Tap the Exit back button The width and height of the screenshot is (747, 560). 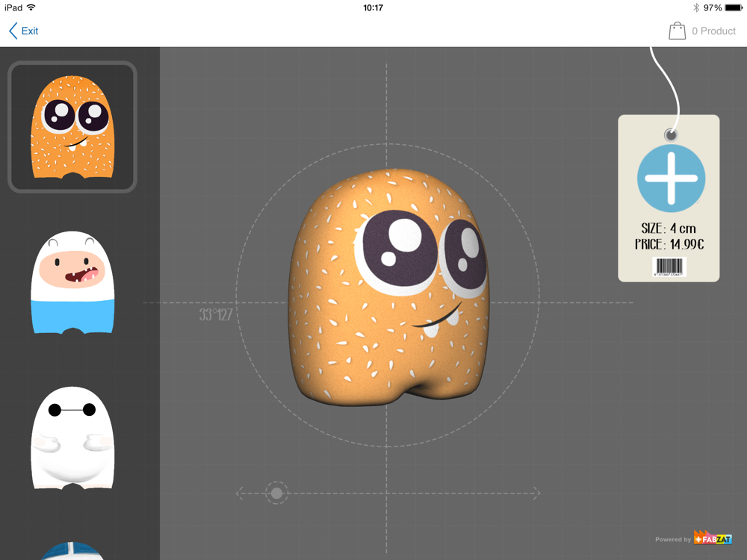pyautogui.click(x=23, y=31)
